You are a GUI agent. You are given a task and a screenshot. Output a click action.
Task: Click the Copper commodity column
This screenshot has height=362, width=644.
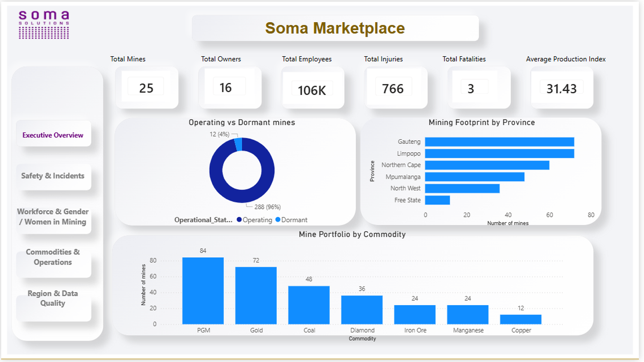click(x=521, y=319)
